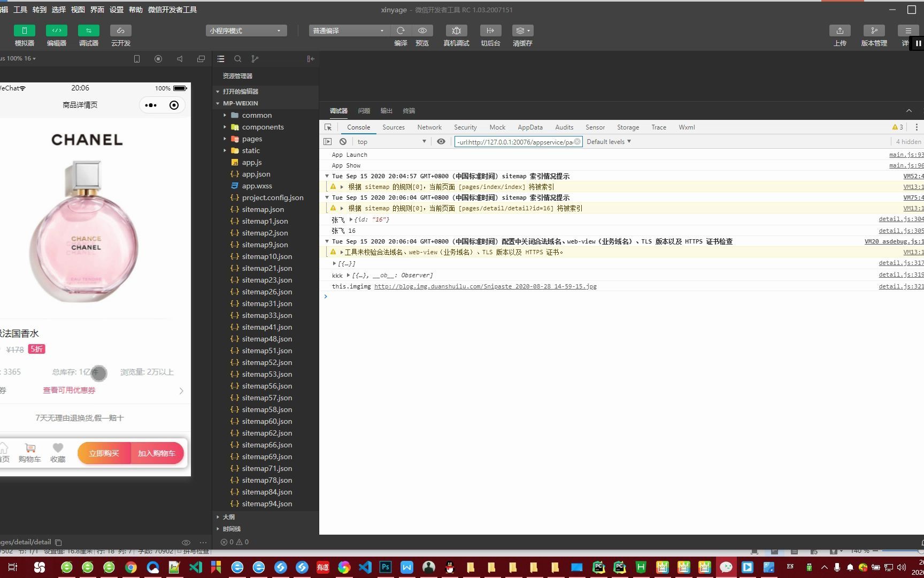The height and width of the screenshot is (578, 924).
Task: Open Photoshop from the taskbar
Action: click(386, 567)
